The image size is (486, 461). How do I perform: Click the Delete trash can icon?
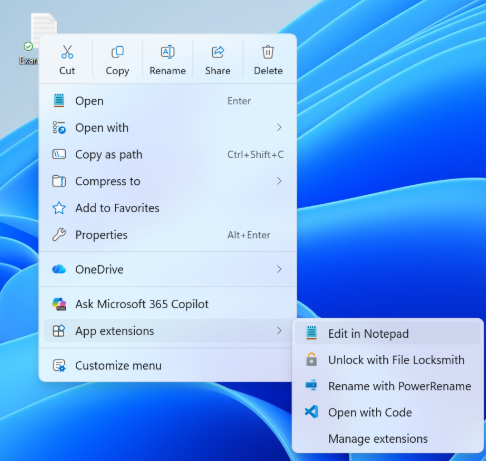pos(268,52)
